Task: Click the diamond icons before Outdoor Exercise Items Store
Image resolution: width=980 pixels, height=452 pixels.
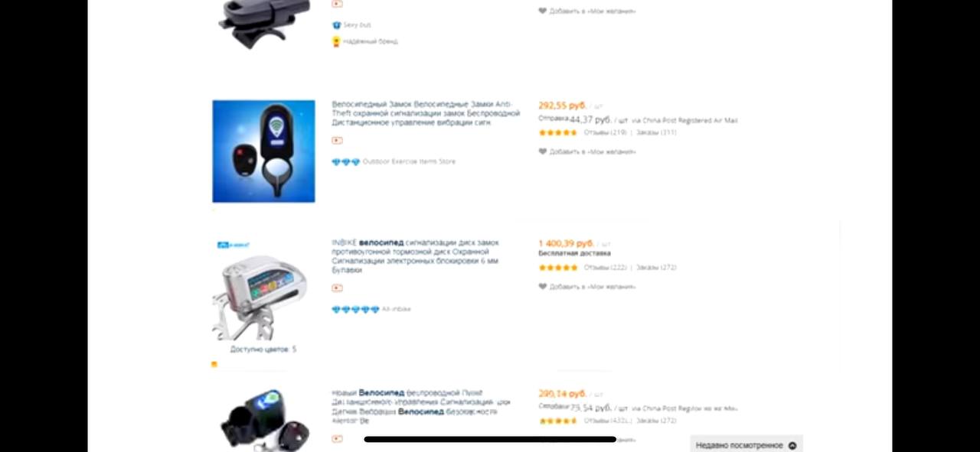Action: click(345, 161)
